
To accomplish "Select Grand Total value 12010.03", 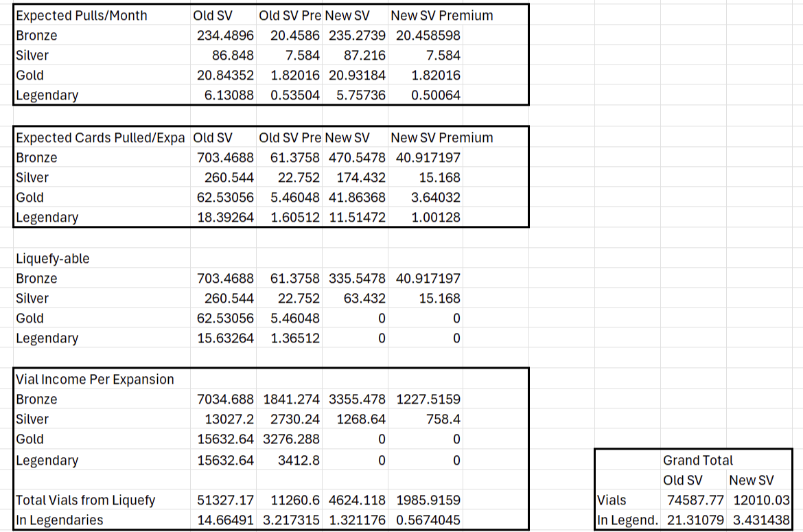I will click(760, 500).
